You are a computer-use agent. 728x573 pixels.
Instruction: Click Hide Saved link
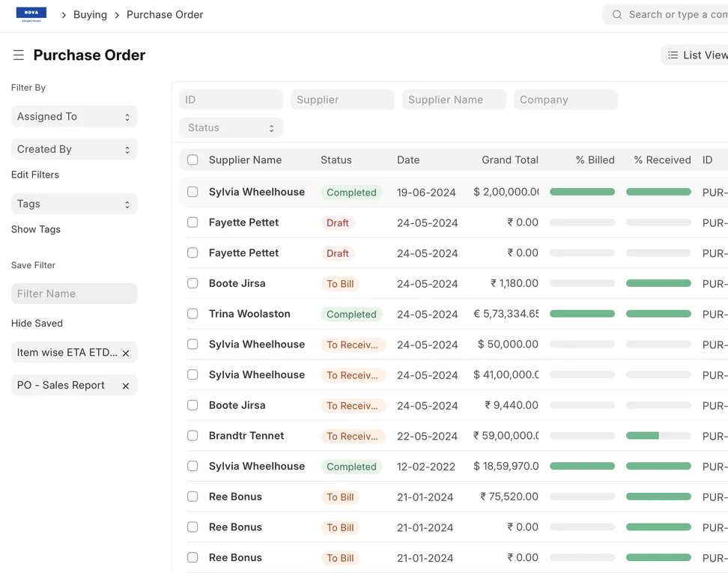coord(37,323)
